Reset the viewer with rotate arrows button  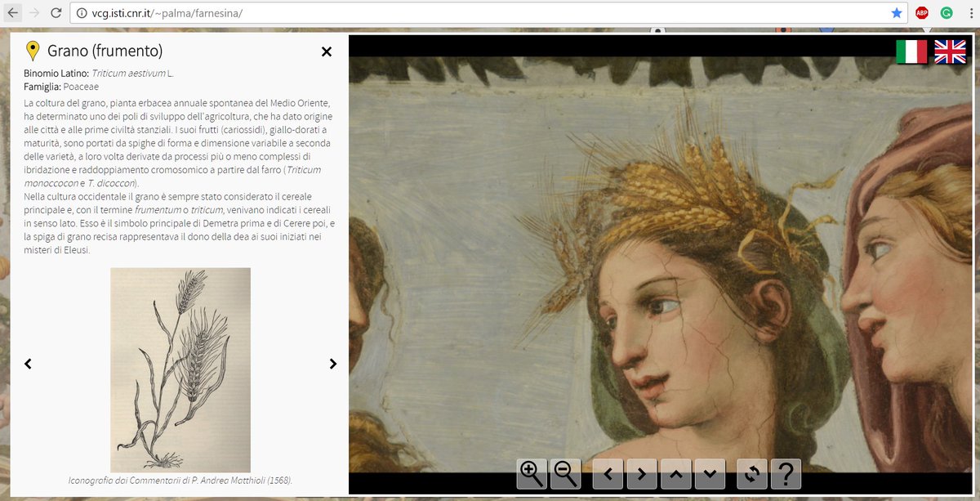tap(752, 473)
